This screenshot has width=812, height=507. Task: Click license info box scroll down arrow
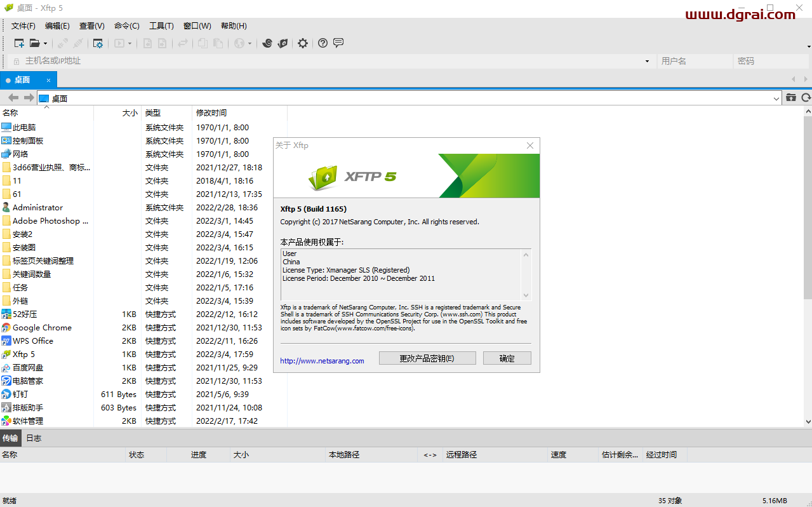[x=526, y=295]
